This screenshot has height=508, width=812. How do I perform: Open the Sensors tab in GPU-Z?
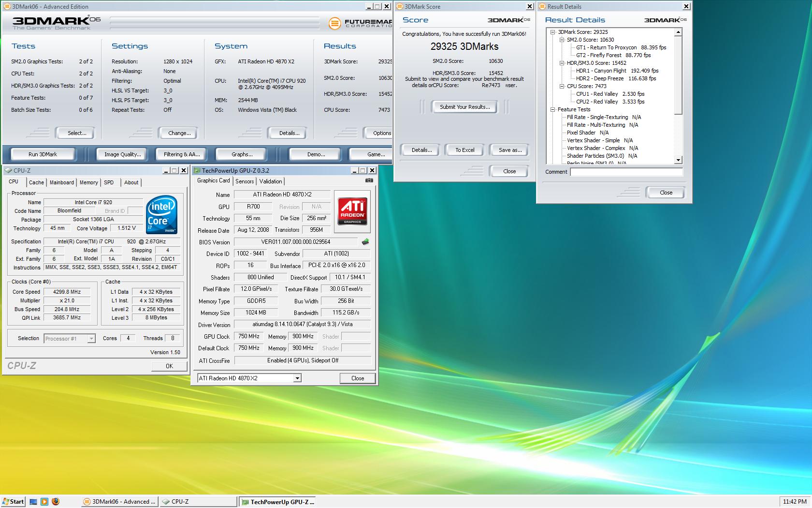[245, 181]
